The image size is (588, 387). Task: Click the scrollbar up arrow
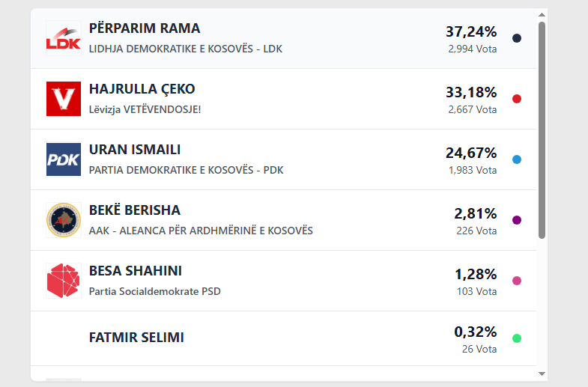pyautogui.click(x=542, y=15)
